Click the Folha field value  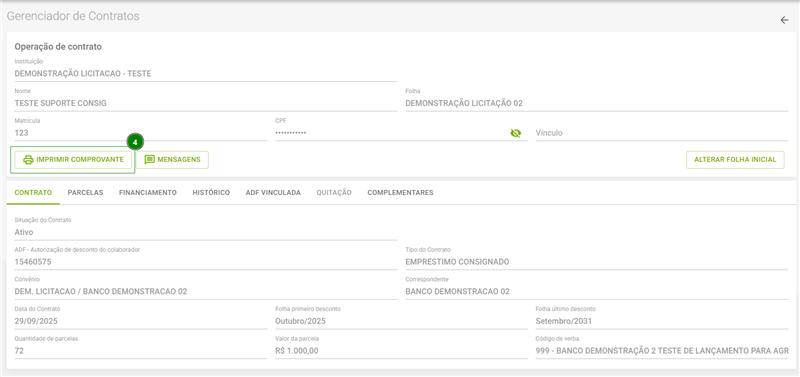[x=596, y=104]
